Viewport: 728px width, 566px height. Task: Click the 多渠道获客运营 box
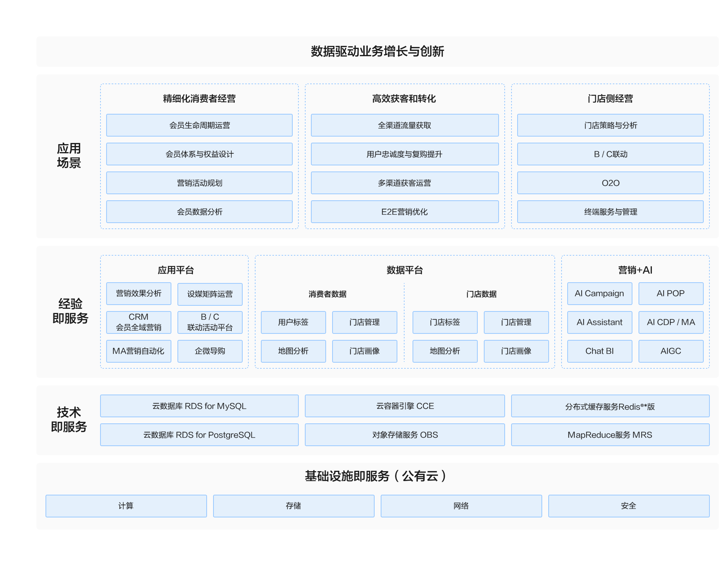click(x=405, y=183)
